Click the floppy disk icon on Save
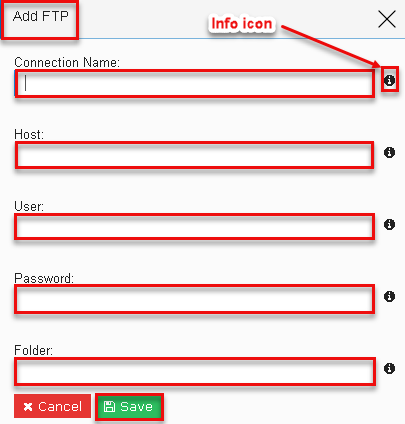 (109, 407)
